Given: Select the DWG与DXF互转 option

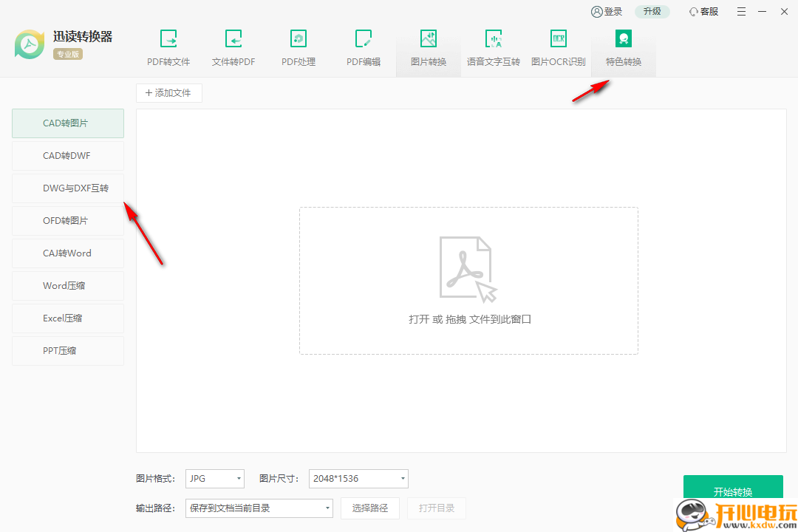Looking at the screenshot, I should point(67,188).
